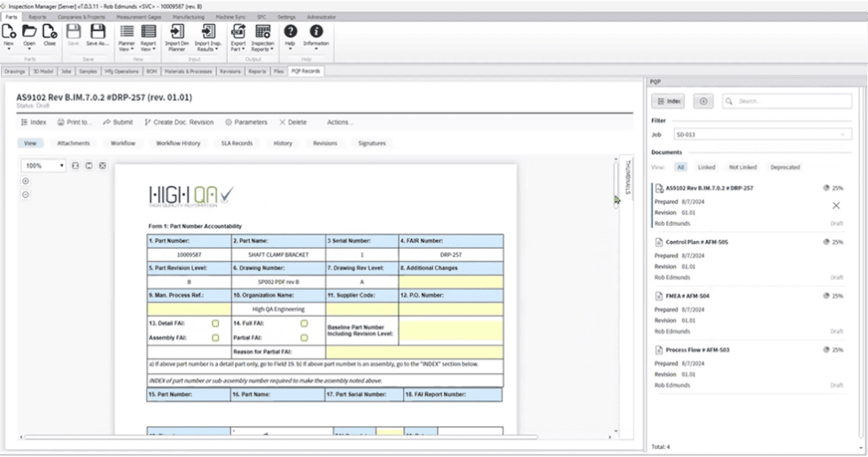Open the Measurement Gages ribbon tab
The height and width of the screenshot is (457, 868).
pos(141,17)
